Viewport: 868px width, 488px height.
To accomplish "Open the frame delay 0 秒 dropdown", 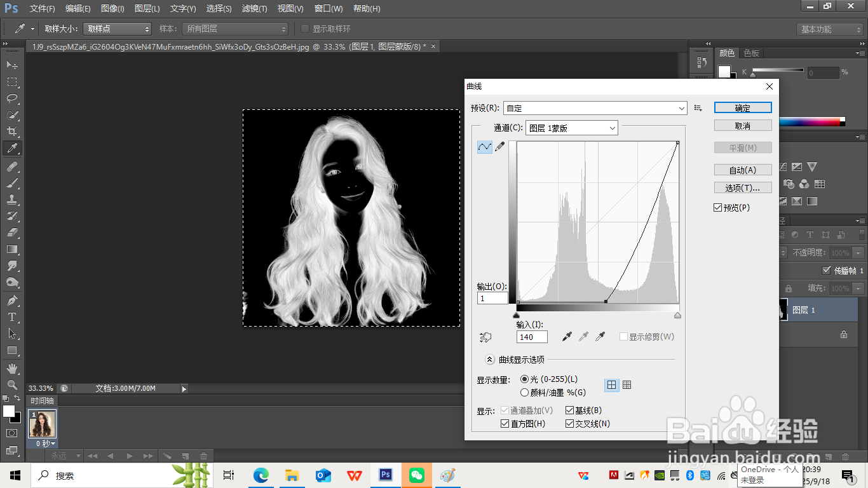I will coord(45,444).
